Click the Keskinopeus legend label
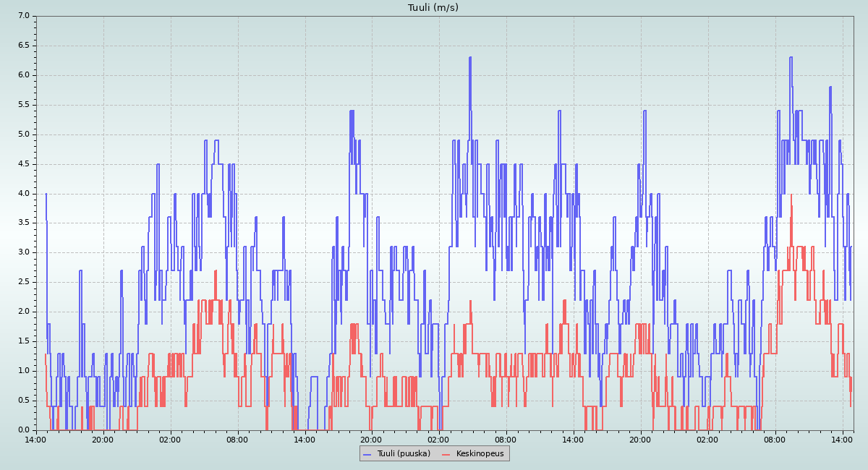868x470 pixels. (480, 453)
